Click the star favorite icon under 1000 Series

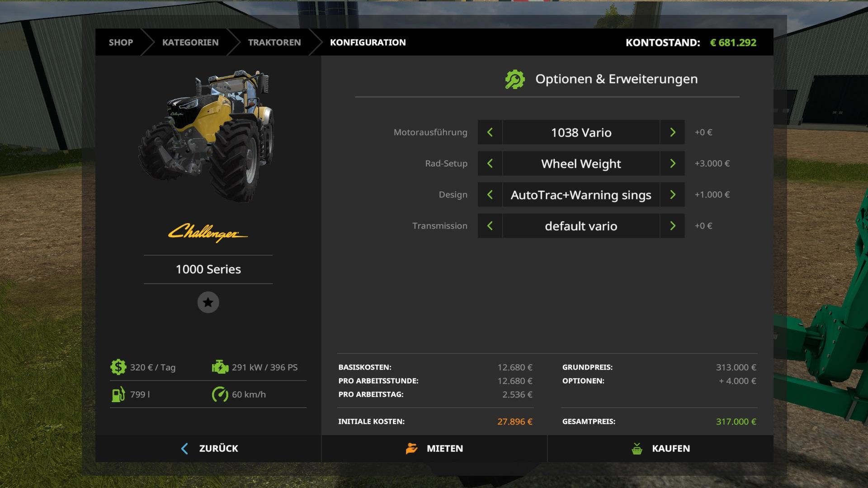click(208, 302)
